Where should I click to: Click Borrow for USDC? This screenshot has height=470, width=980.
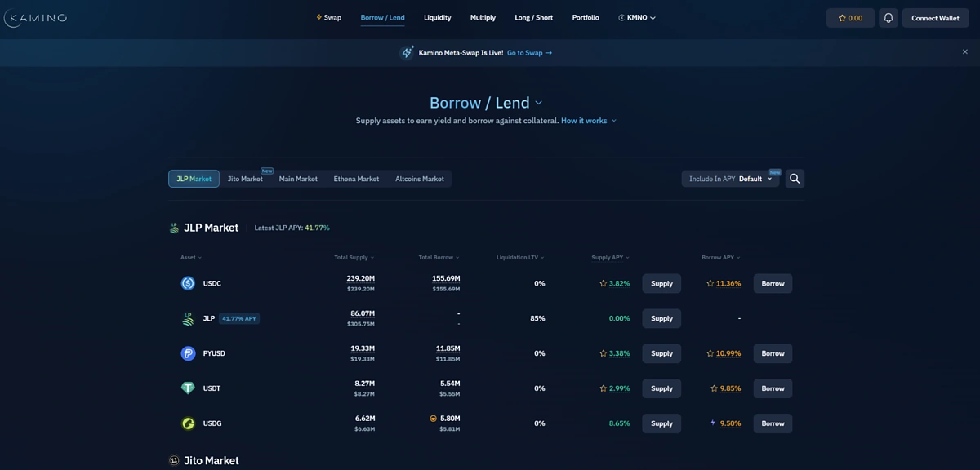pyautogui.click(x=773, y=283)
